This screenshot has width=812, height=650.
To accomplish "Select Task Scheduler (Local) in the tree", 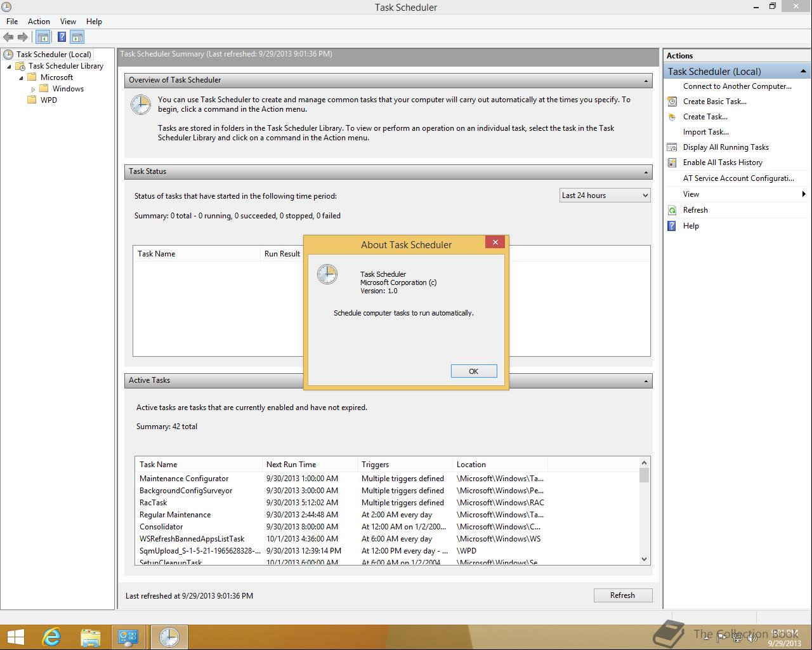I will pos(54,55).
